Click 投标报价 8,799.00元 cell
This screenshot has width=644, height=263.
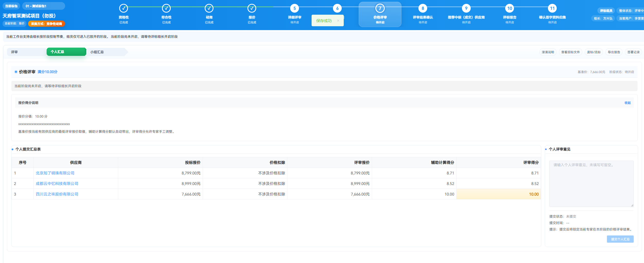pyautogui.click(x=160, y=173)
